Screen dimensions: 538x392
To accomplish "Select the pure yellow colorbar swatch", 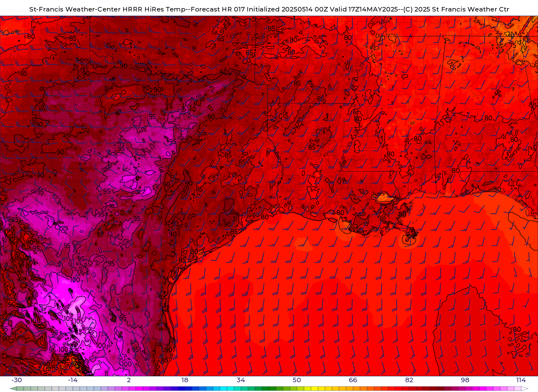I will pyautogui.click(x=314, y=389).
